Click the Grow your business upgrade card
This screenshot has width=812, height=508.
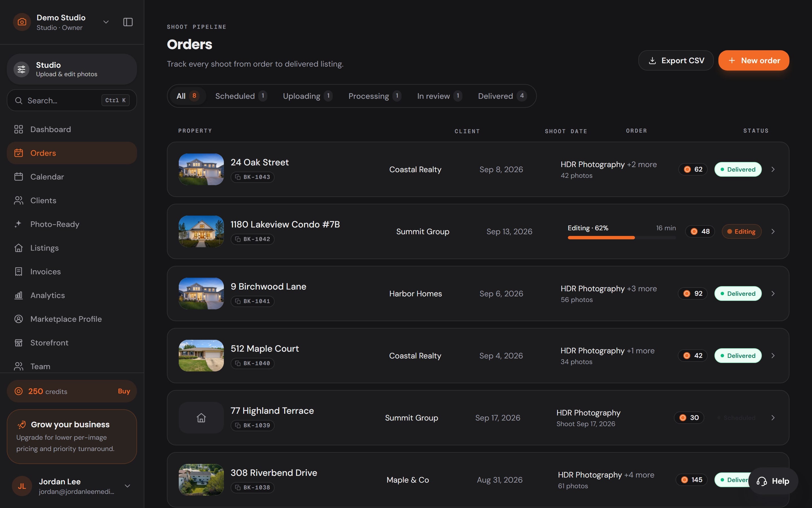pos(72,436)
